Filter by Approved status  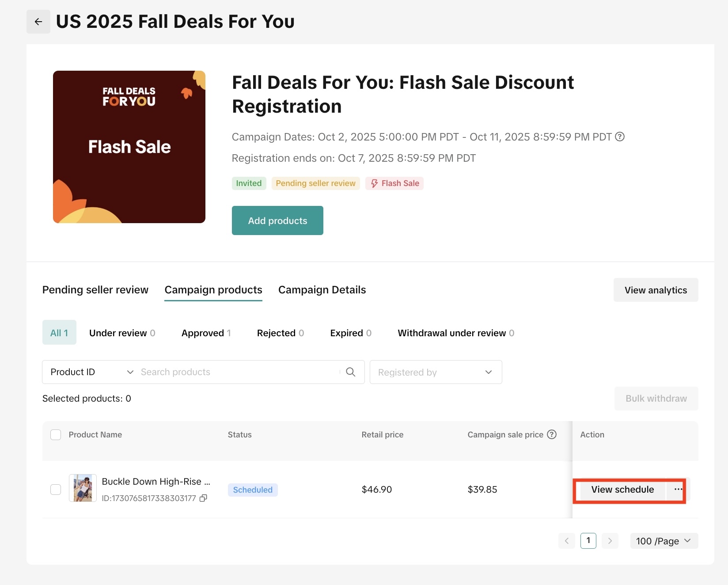point(206,333)
